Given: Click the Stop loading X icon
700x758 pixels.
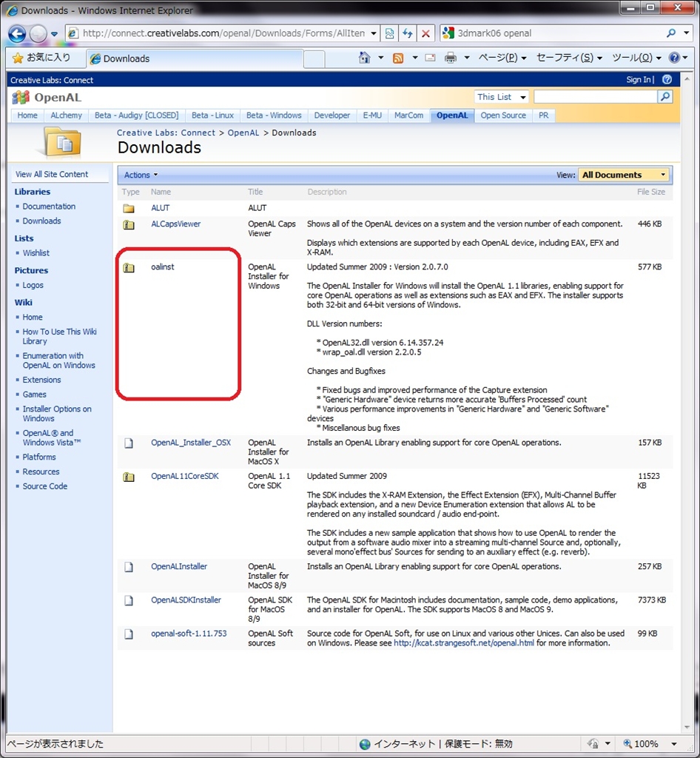Looking at the screenshot, I should click(x=425, y=33).
